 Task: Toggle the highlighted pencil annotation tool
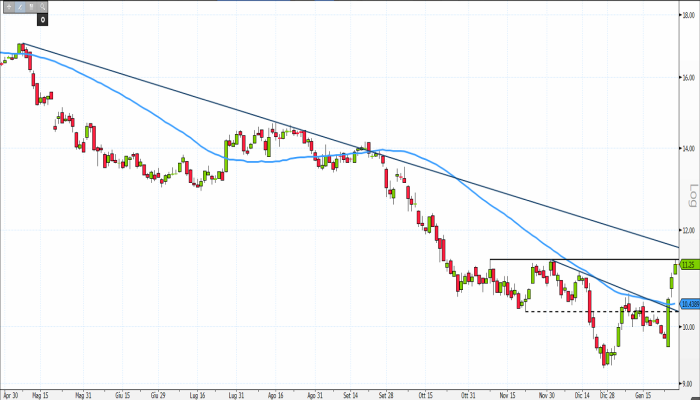pos(20,7)
